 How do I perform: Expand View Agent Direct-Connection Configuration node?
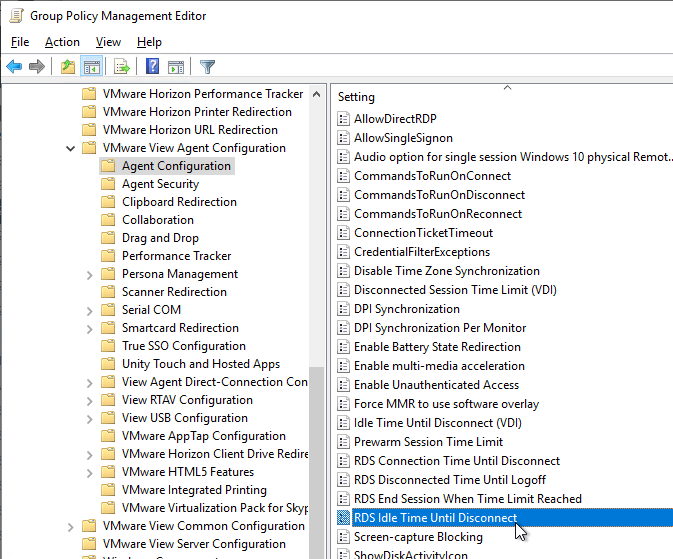pyautogui.click(x=89, y=383)
